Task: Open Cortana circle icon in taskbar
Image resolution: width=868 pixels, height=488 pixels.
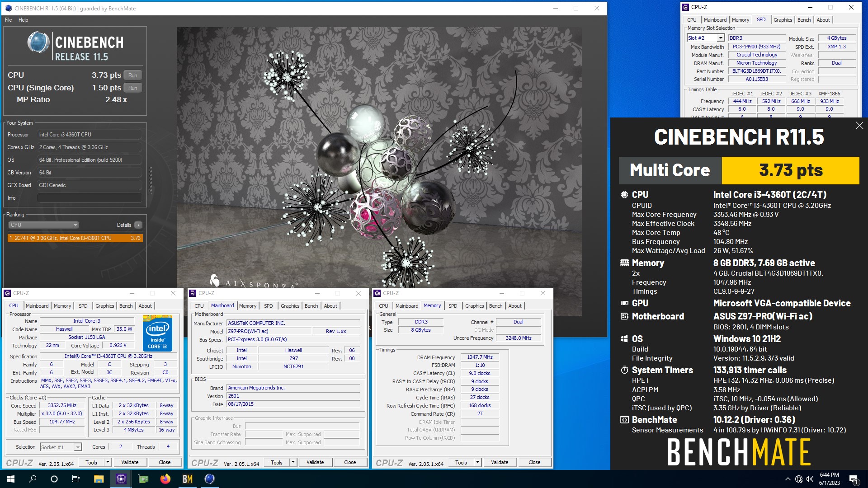Action: coord(54,479)
